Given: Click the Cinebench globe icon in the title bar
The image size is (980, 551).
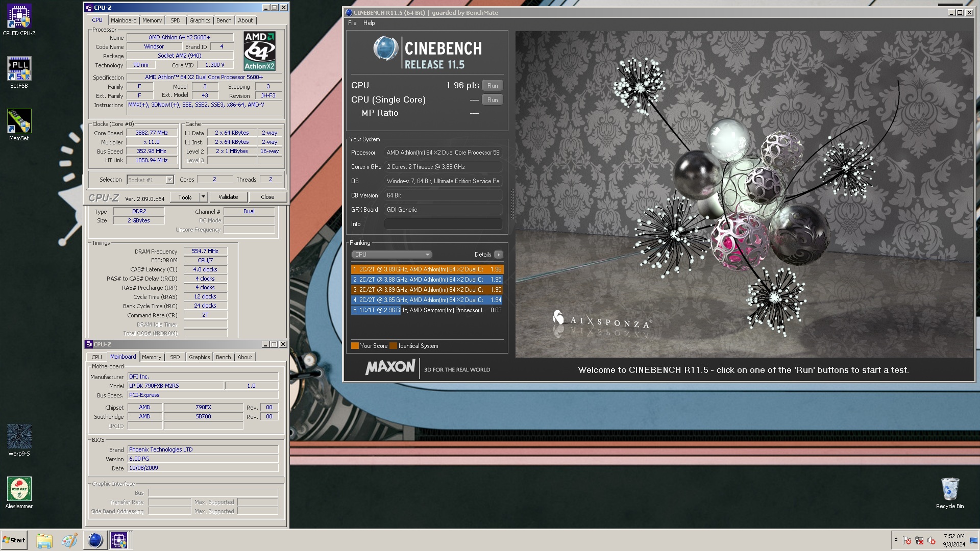Looking at the screenshot, I should point(349,13).
